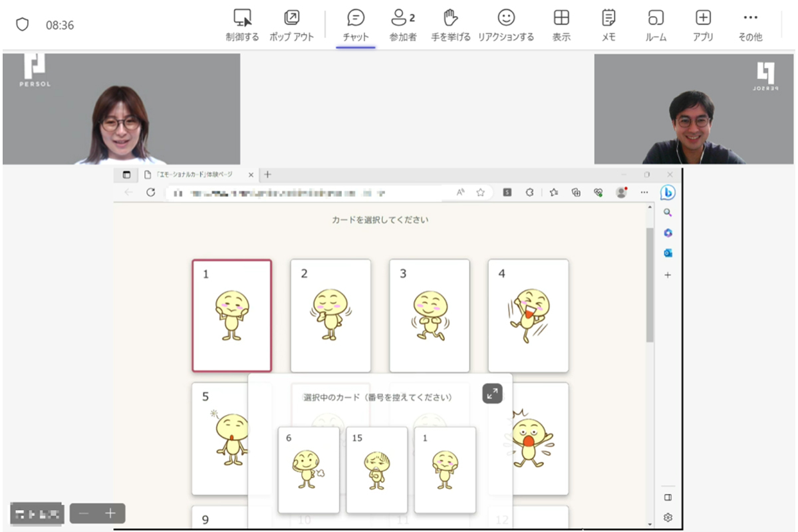Screen dimensions: 798x532
Task: Open browser collections icon
Action: (x=576, y=192)
